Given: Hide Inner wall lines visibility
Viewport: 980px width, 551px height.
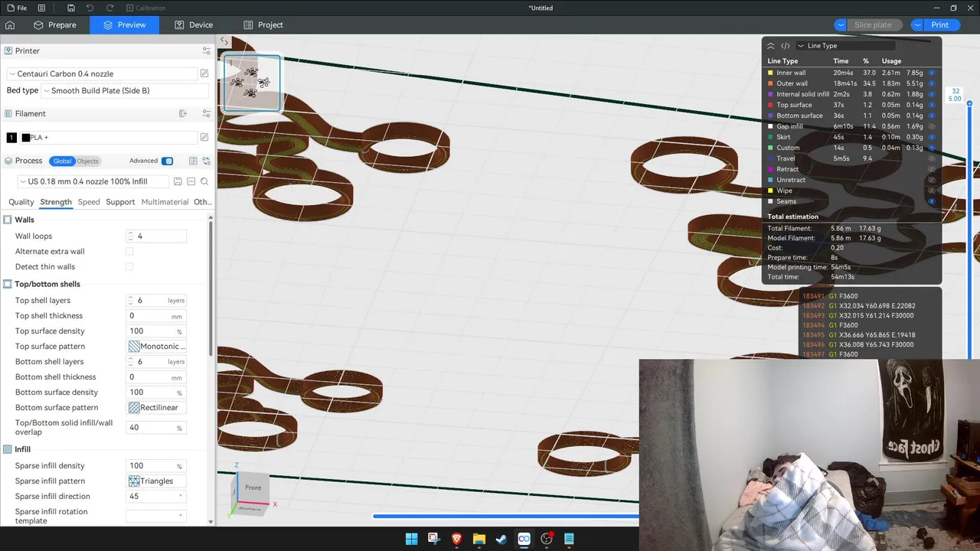Looking at the screenshot, I should (x=932, y=73).
